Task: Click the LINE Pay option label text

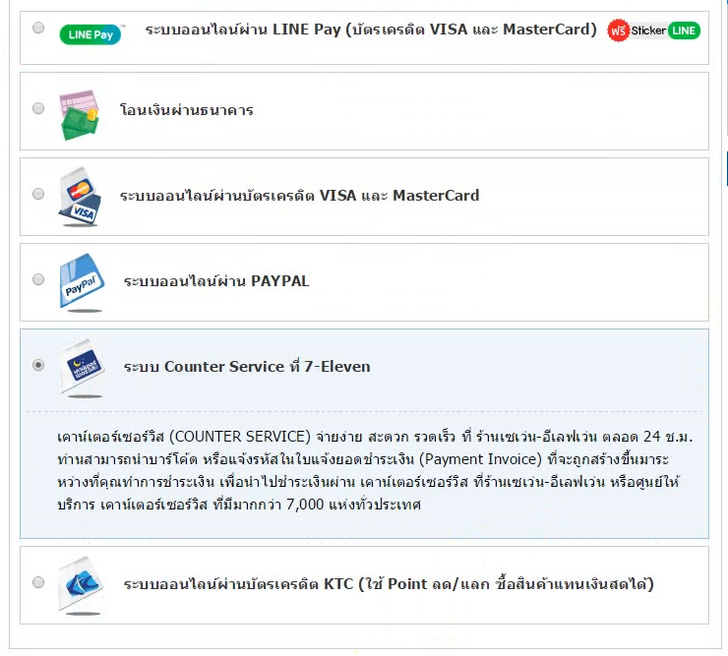Action: 370,30
